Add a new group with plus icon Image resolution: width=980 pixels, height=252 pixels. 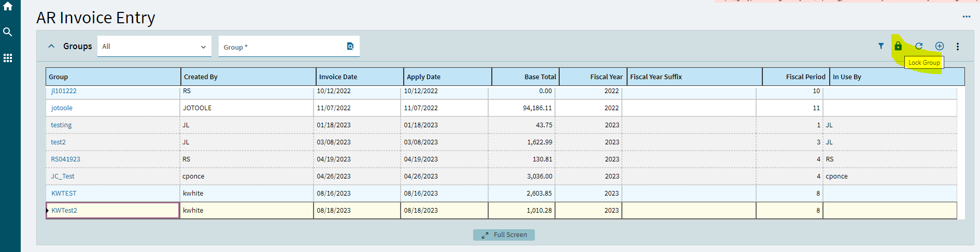[939, 46]
